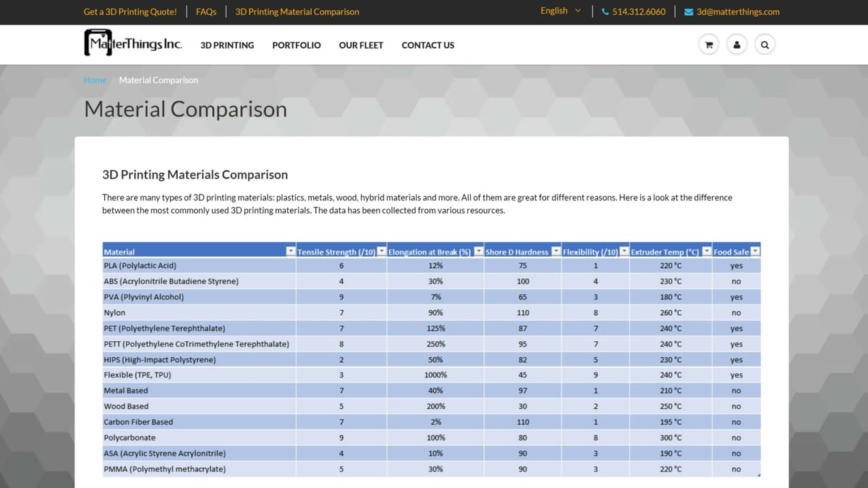Expand the English language dropdown
The width and height of the screenshot is (868, 488).
tap(561, 11)
